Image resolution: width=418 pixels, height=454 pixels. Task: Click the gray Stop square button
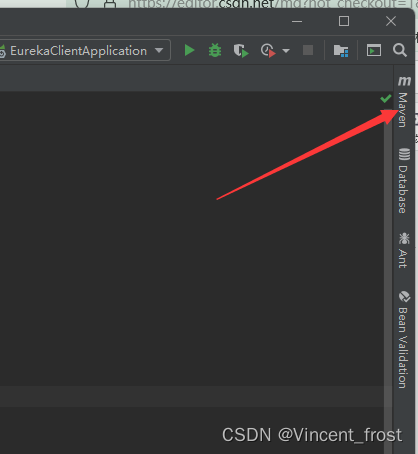tap(308, 50)
